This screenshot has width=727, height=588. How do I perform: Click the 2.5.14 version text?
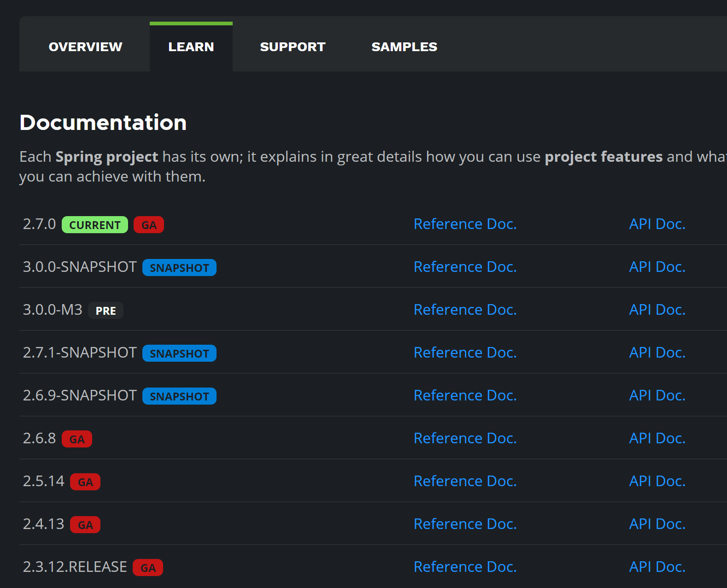pos(44,481)
